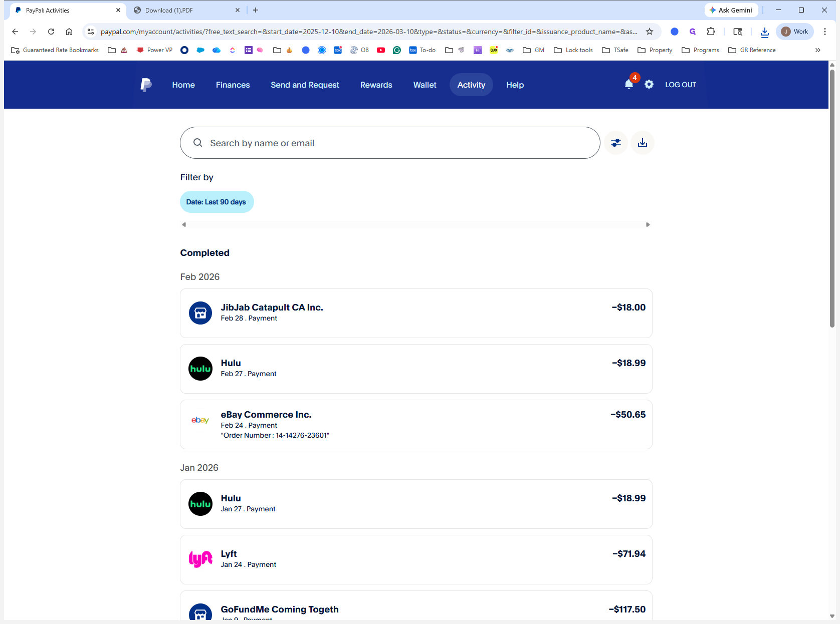The width and height of the screenshot is (840, 624).
Task: Open Send and Request page
Action: point(305,85)
